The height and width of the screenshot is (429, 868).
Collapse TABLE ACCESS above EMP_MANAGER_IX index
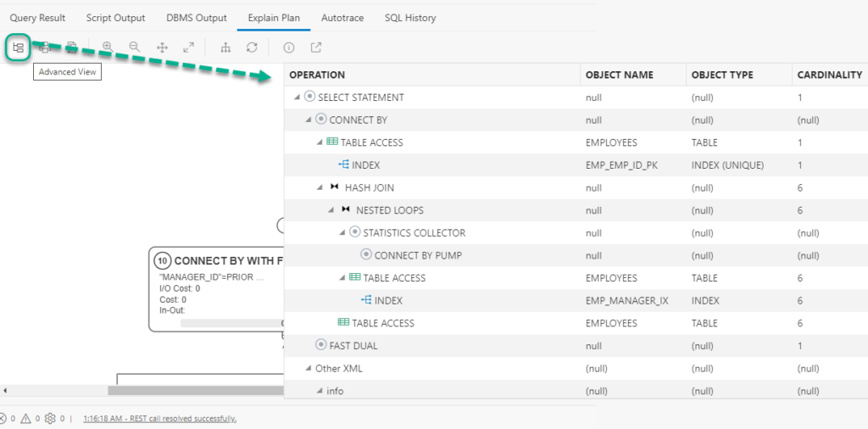(x=342, y=278)
